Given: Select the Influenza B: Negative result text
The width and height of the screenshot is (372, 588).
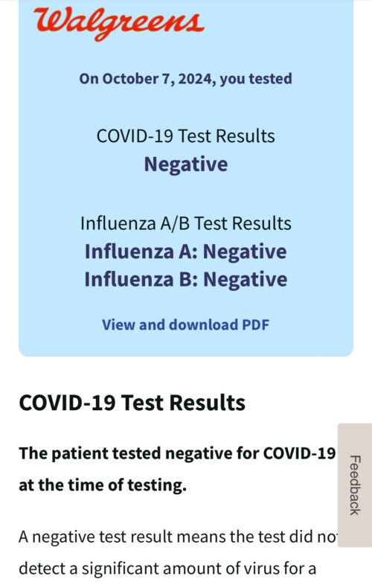Looking at the screenshot, I should pyautogui.click(x=185, y=279).
